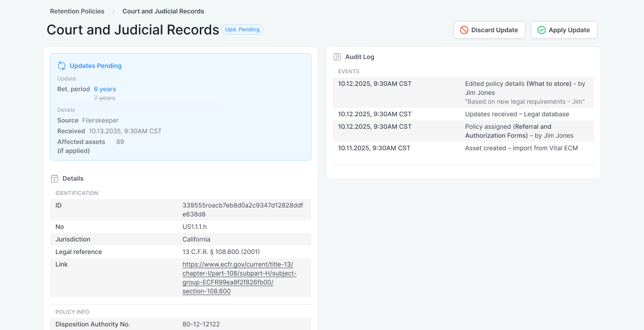
Task: Select the struck-through 7 years value
Action: click(x=105, y=98)
